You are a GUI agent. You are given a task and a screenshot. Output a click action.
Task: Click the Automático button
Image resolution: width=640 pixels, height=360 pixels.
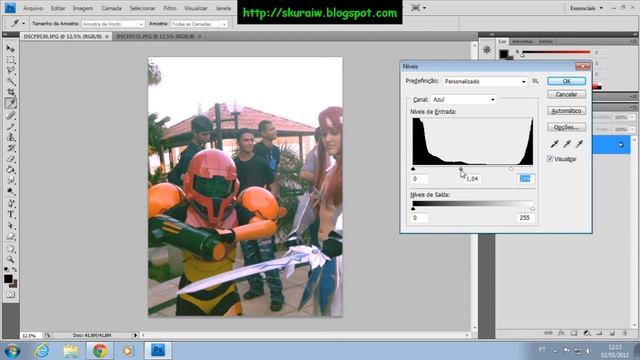(x=567, y=111)
